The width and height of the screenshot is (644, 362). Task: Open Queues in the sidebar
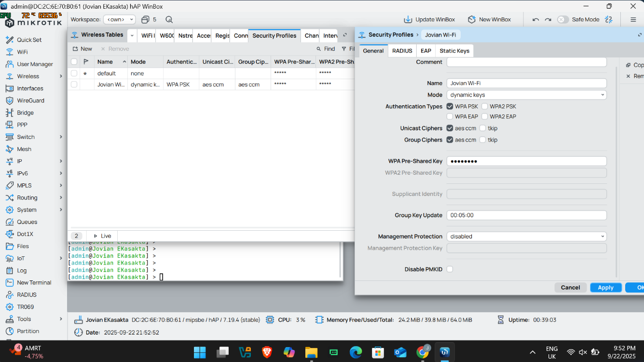pos(27,222)
